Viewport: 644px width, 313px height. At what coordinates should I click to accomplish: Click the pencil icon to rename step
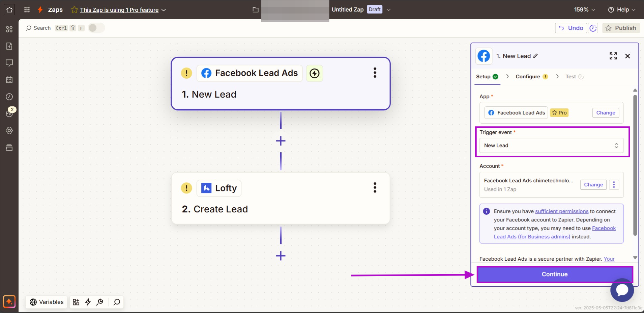click(535, 56)
